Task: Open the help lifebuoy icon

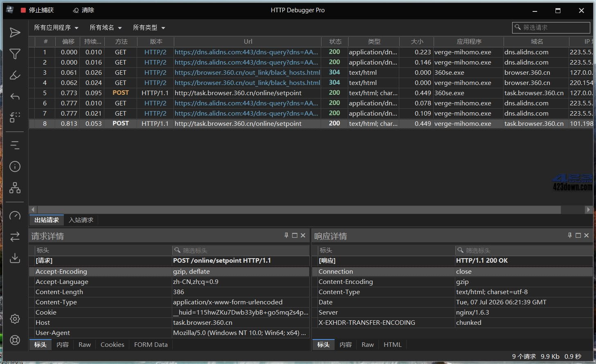Action: pyautogui.click(x=15, y=340)
